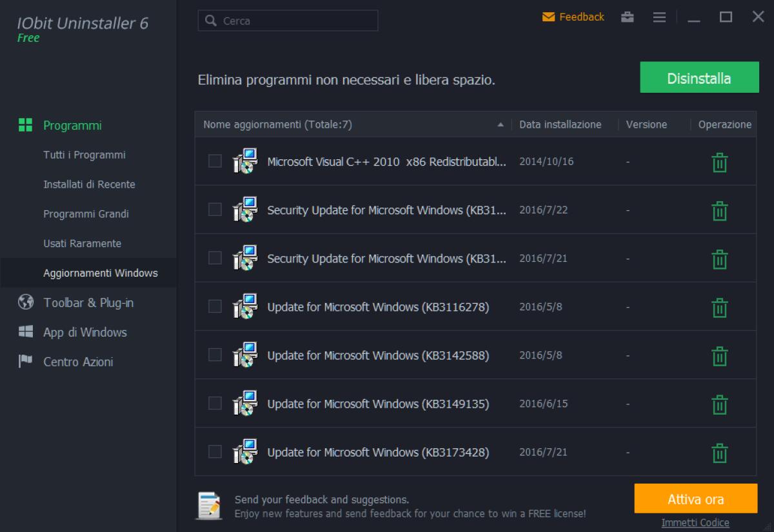Open the hamburger menu
This screenshot has height=532, width=774.
coord(659,17)
